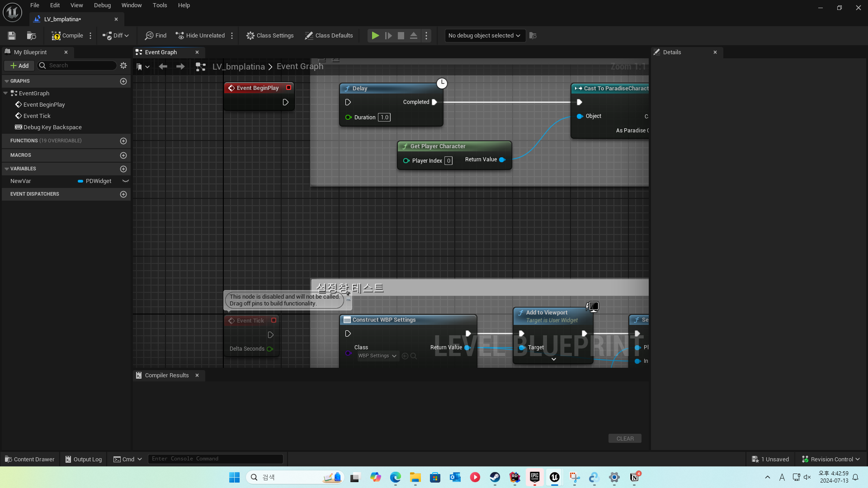Toggle NewVar instance editable eye

(126, 181)
